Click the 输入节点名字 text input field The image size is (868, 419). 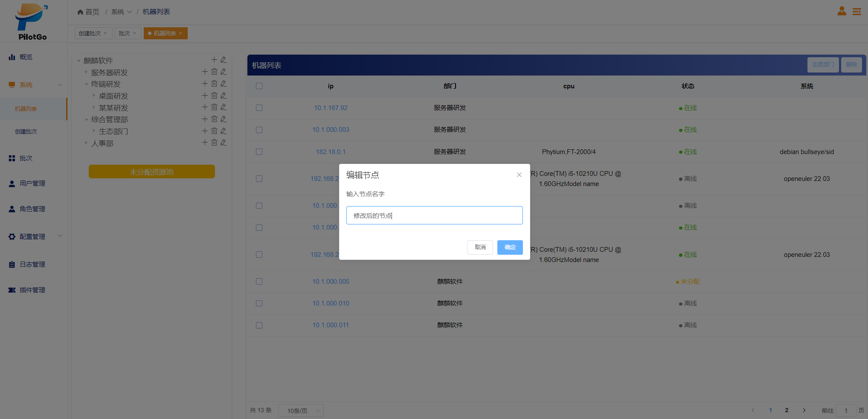[x=434, y=215]
